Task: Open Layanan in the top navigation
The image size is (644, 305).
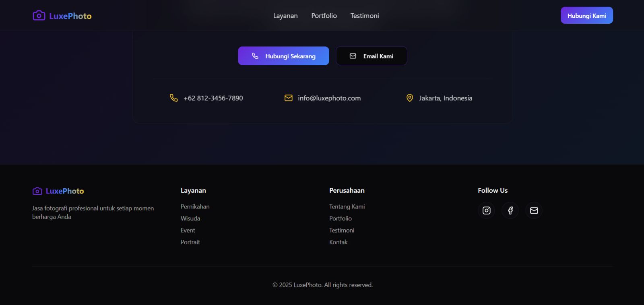Action: tap(285, 16)
